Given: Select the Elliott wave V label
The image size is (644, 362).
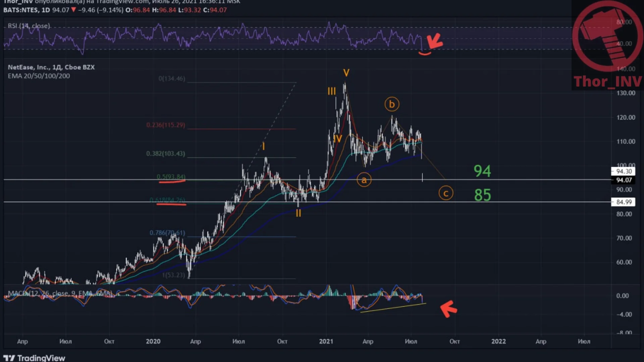Looking at the screenshot, I should [x=346, y=73].
